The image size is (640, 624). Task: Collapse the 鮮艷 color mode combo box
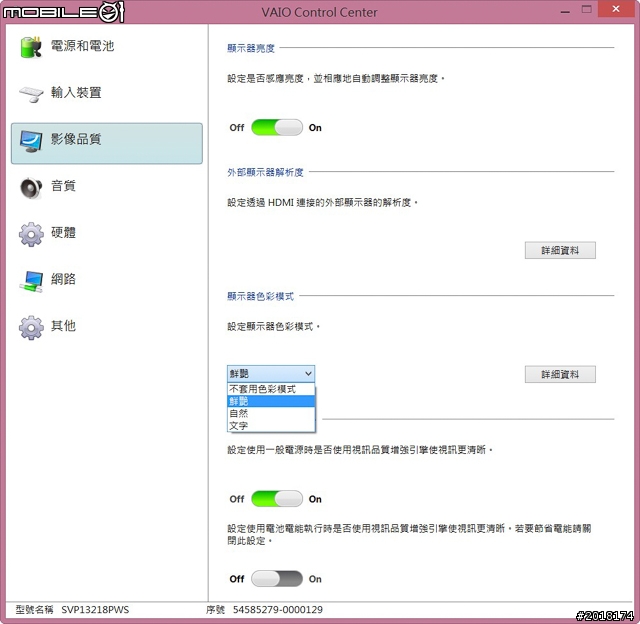pyautogui.click(x=271, y=373)
